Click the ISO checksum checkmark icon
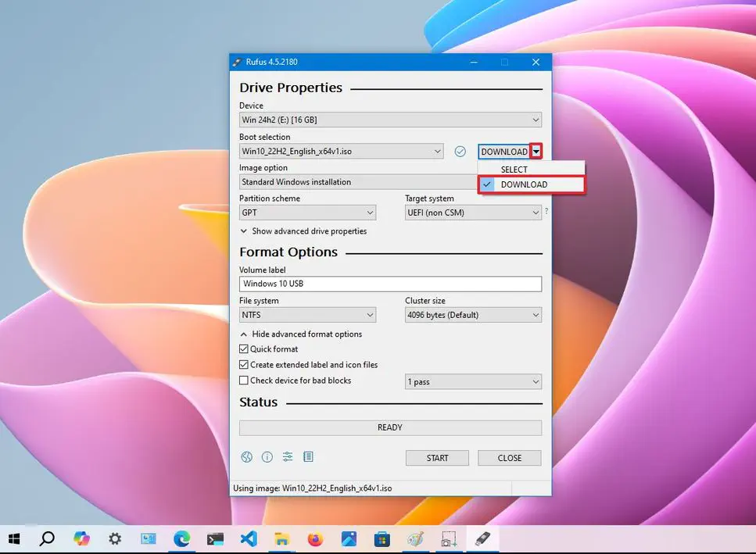 tap(460, 152)
